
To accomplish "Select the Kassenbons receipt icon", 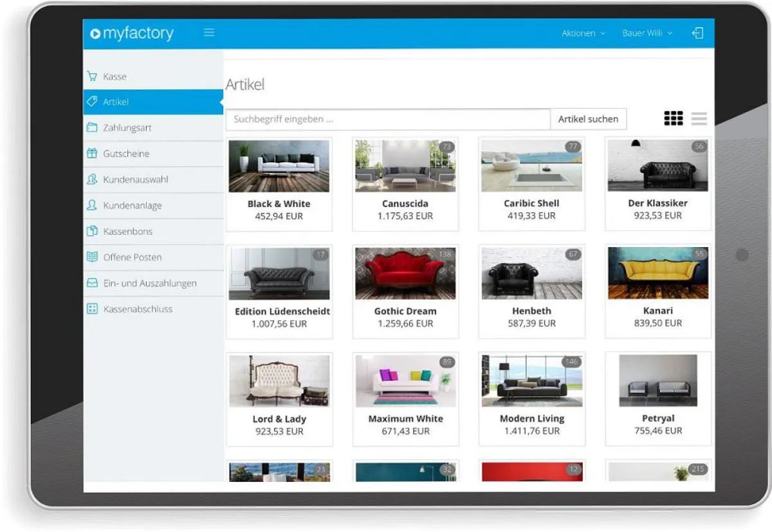I will point(92,231).
